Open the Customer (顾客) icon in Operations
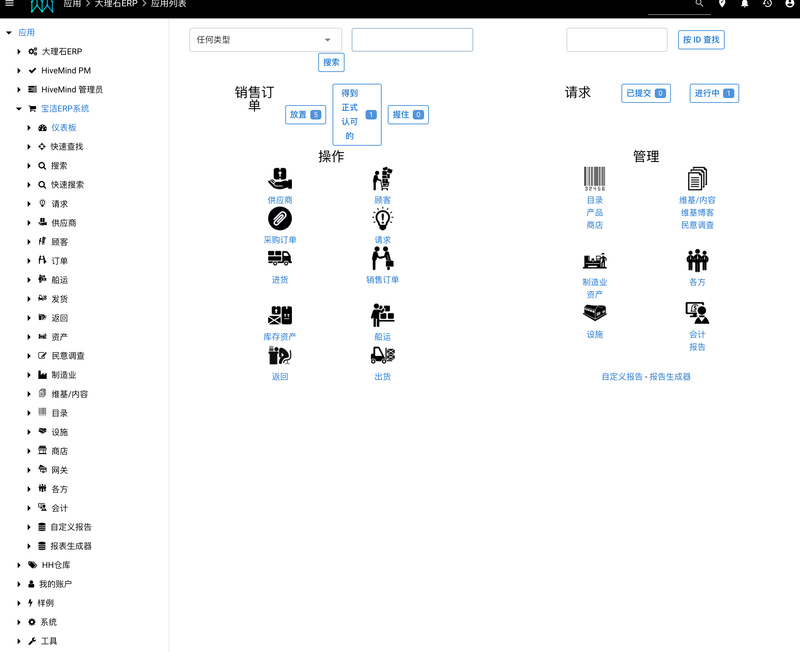Screen dimensions: 800x652 [382, 179]
